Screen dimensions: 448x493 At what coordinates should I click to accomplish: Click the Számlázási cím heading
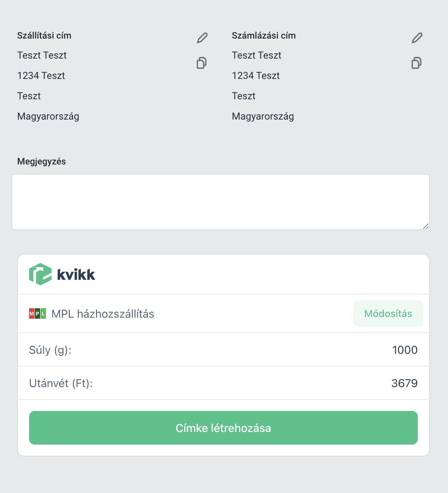(264, 35)
